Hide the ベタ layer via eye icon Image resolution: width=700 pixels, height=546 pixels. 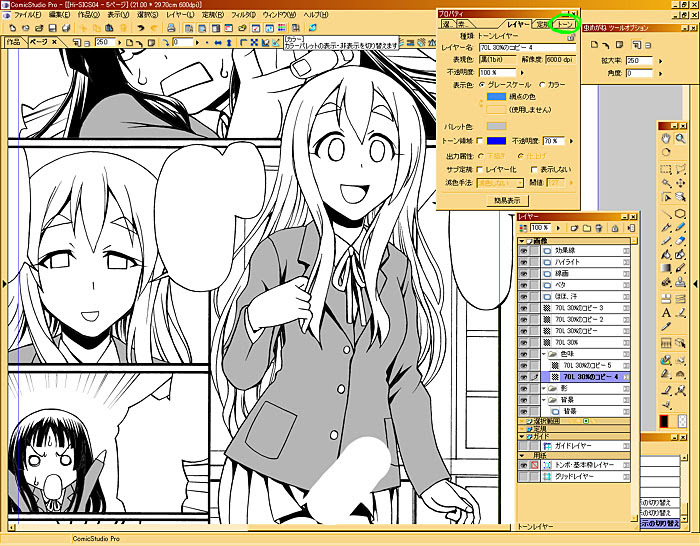523,285
